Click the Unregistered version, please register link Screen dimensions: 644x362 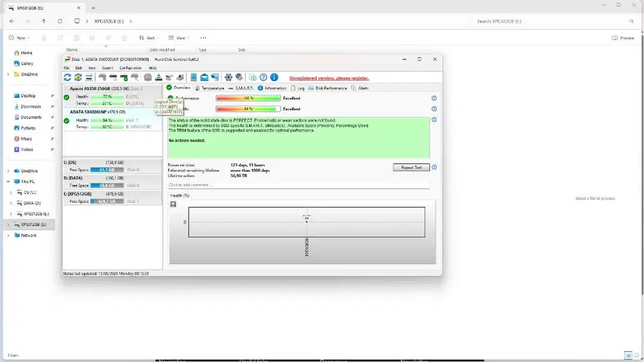click(329, 78)
